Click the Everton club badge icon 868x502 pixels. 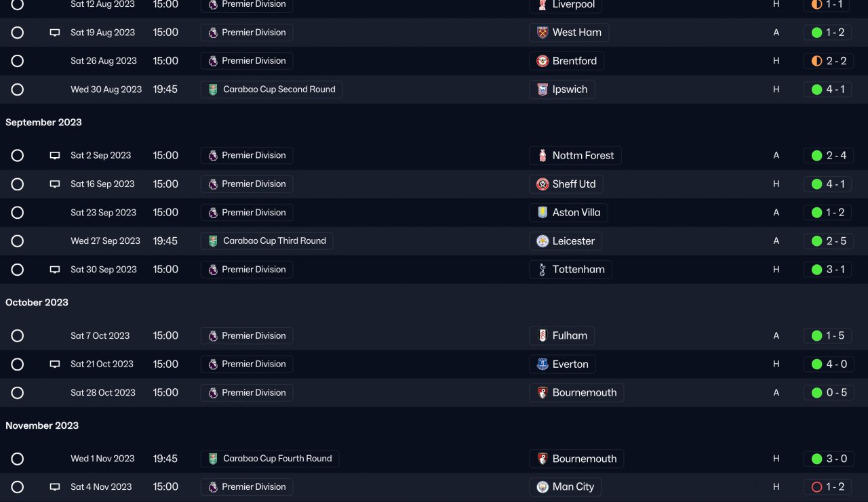pyautogui.click(x=542, y=364)
